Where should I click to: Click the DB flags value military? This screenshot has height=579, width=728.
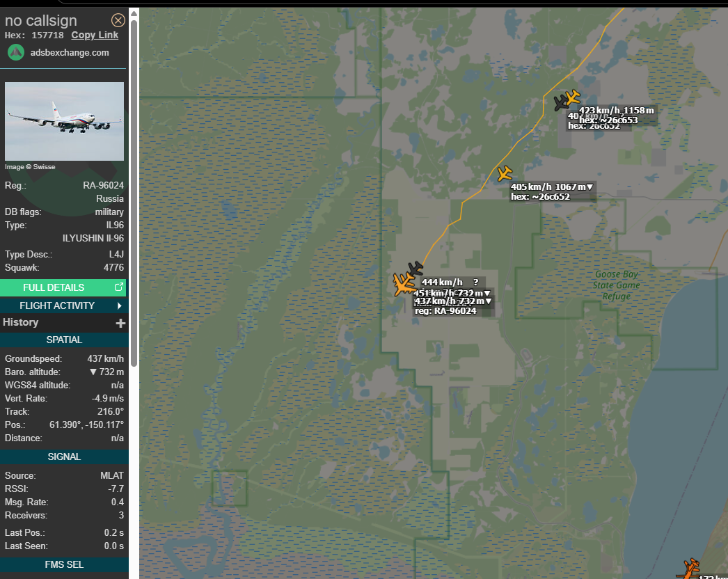point(109,212)
